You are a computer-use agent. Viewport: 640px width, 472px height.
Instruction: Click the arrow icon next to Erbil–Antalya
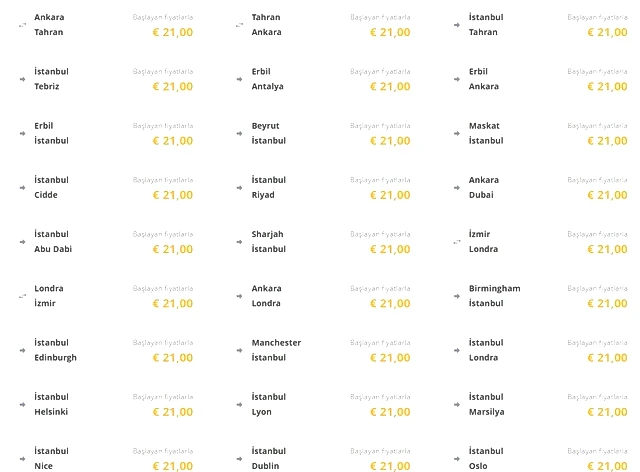click(x=240, y=79)
